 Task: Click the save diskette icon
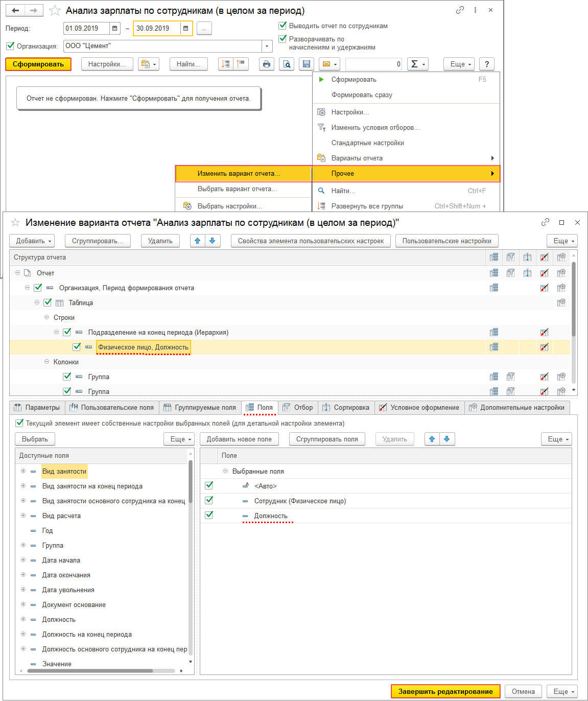click(307, 64)
